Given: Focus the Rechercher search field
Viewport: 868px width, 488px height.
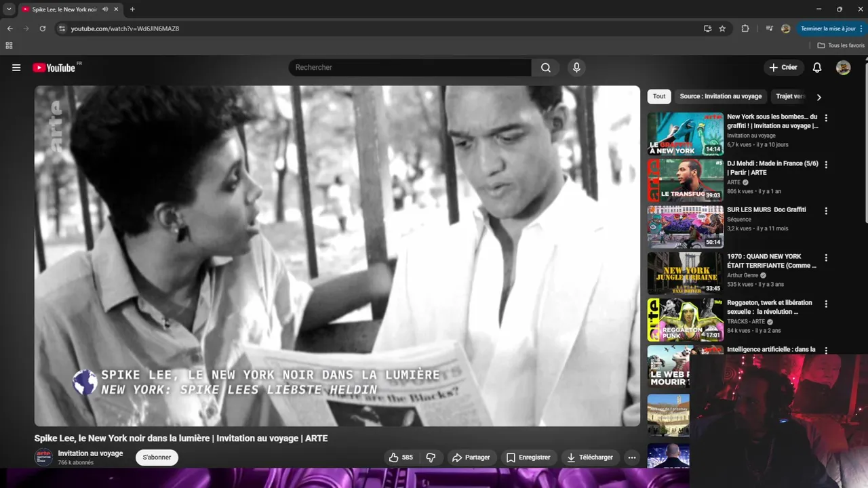Looking at the screenshot, I should click(x=410, y=68).
